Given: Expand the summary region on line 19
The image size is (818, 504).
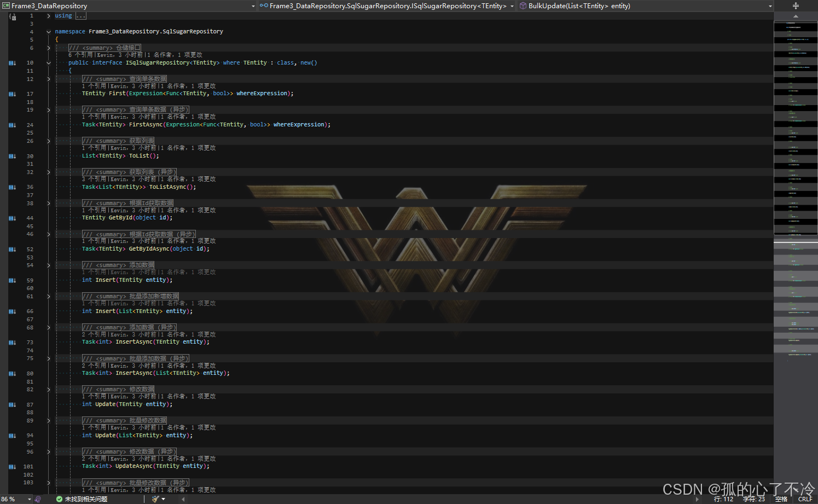Looking at the screenshot, I should 49,110.
